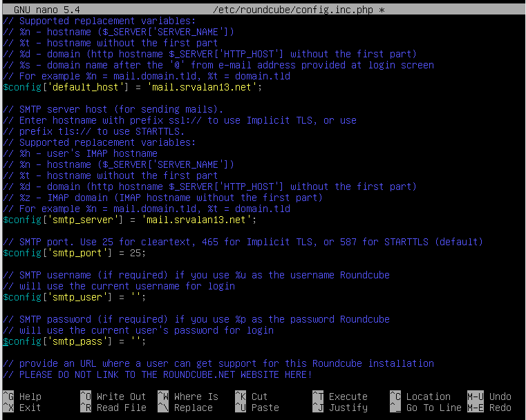Click the 'Enter hostname with prefix ssl://' comment

[x=180, y=120]
